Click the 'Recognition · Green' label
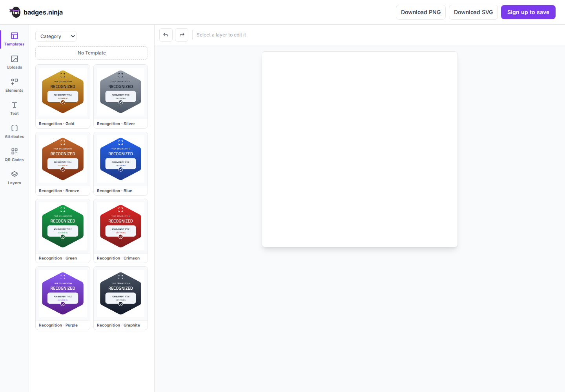This screenshot has width=565, height=392. click(58, 258)
